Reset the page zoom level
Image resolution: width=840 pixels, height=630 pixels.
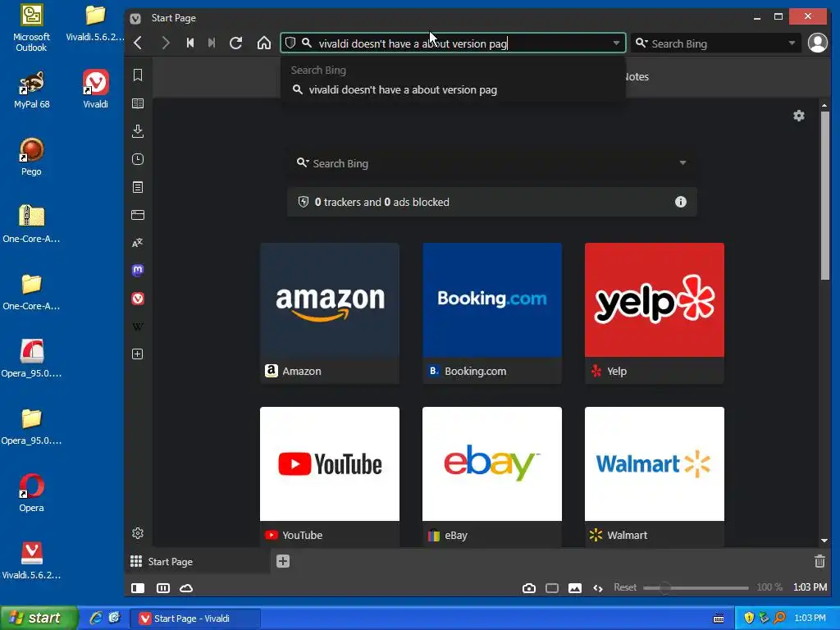click(625, 587)
